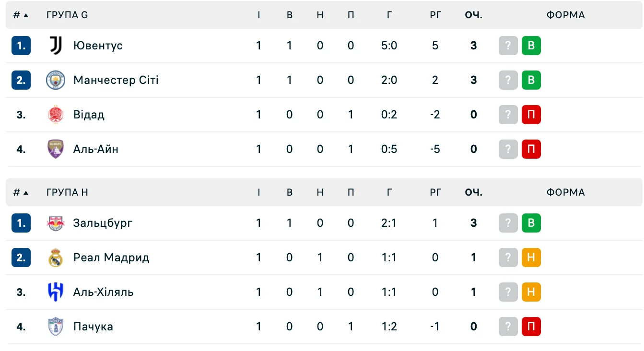Click the Manchester City crest icon
The width and height of the screenshot is (644, 351).
coord(56,80)
